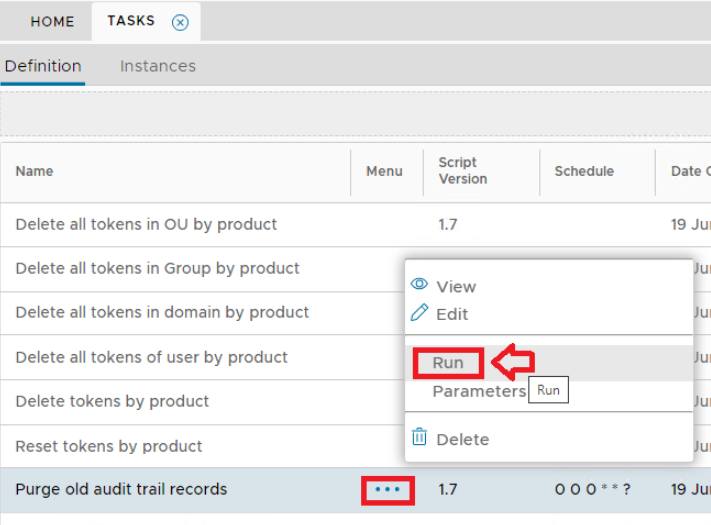Switch to the HOME tab
This screenshot has height=525, width=711.
click(52, 21)
